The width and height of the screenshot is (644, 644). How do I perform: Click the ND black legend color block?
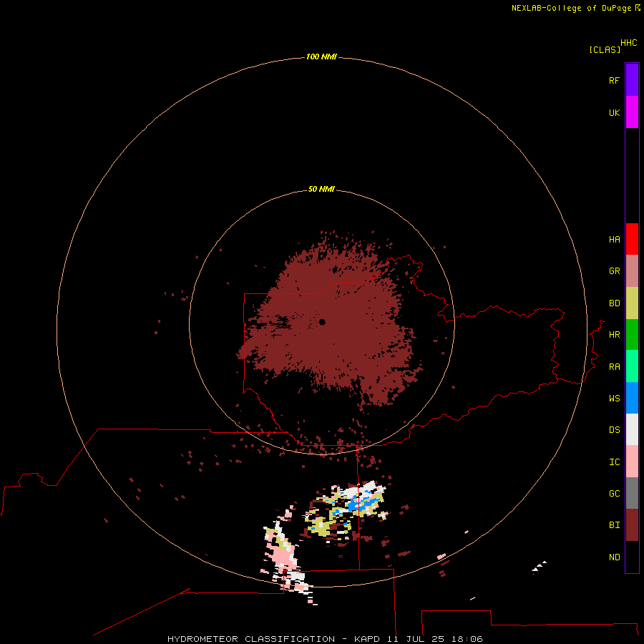pos(632,557)
